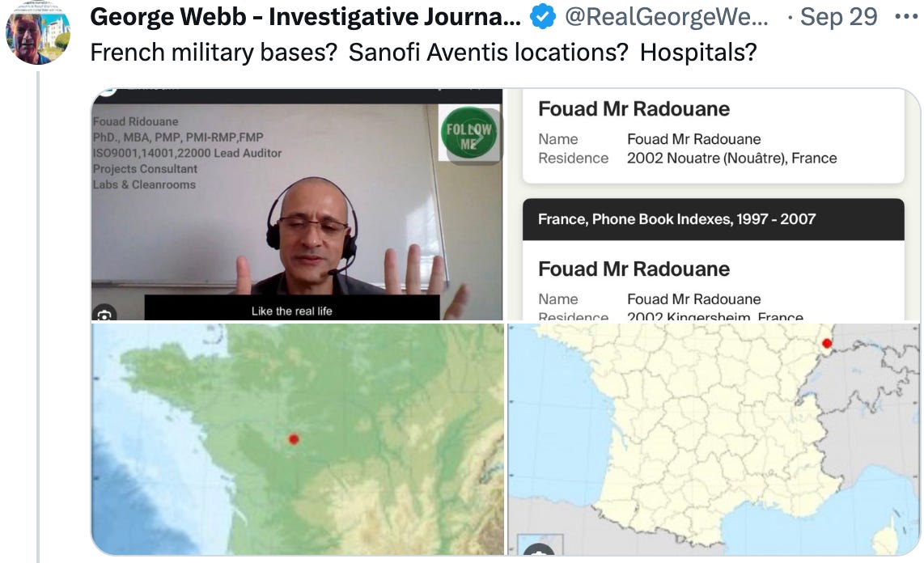924x563 pixels.
Task: Open the @RealGeorgeWe handle link
Action: tap(667, 17)
